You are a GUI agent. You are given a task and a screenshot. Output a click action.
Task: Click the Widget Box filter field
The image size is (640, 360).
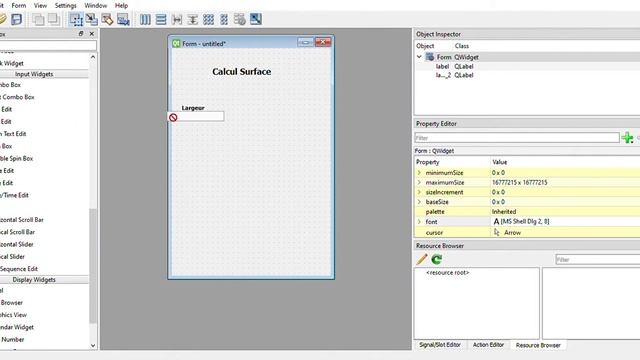tap(48, 46)
